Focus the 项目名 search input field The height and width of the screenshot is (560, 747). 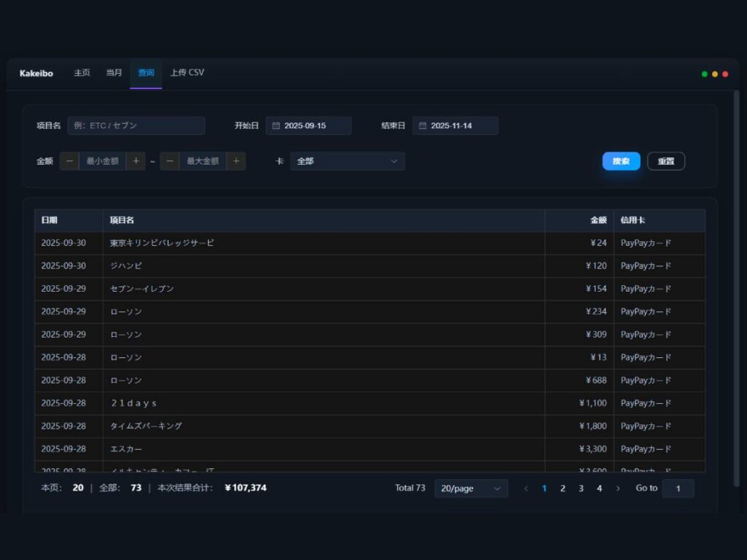136,126
